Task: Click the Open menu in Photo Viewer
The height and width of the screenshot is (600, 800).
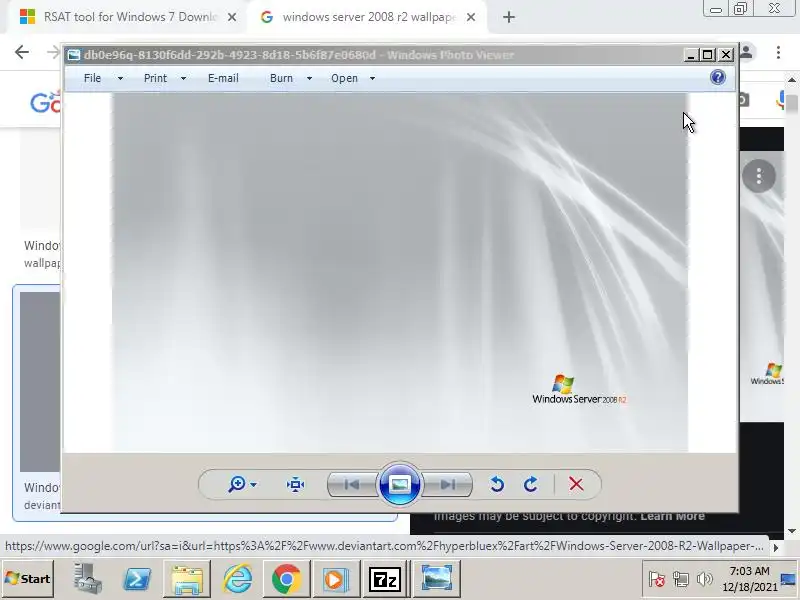Action: point(344,78)
